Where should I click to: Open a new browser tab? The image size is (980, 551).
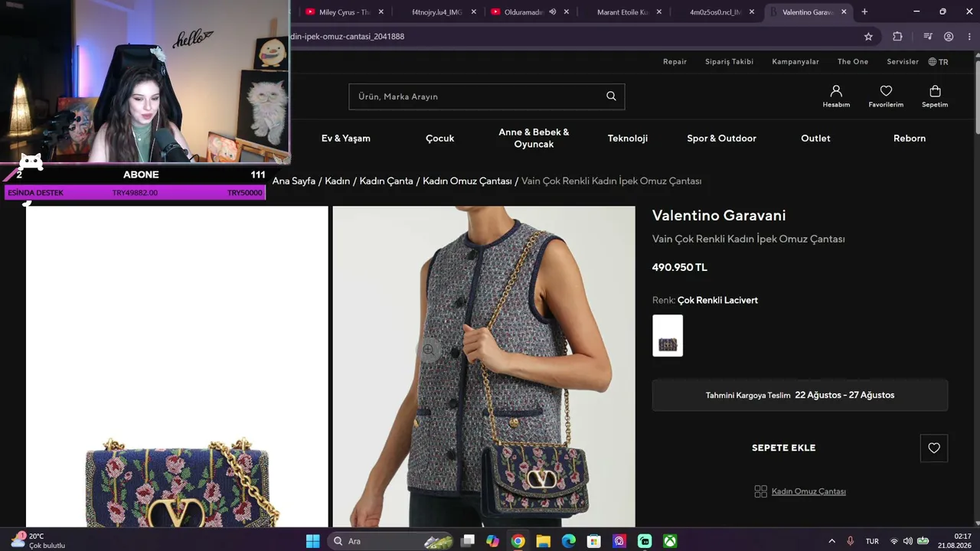(864, 11)
